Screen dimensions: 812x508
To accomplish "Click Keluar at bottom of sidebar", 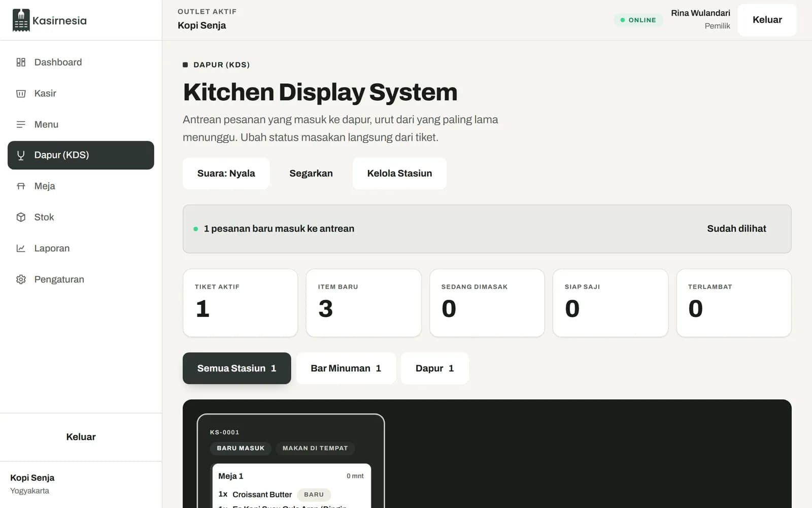I will [x=81, y=437].
